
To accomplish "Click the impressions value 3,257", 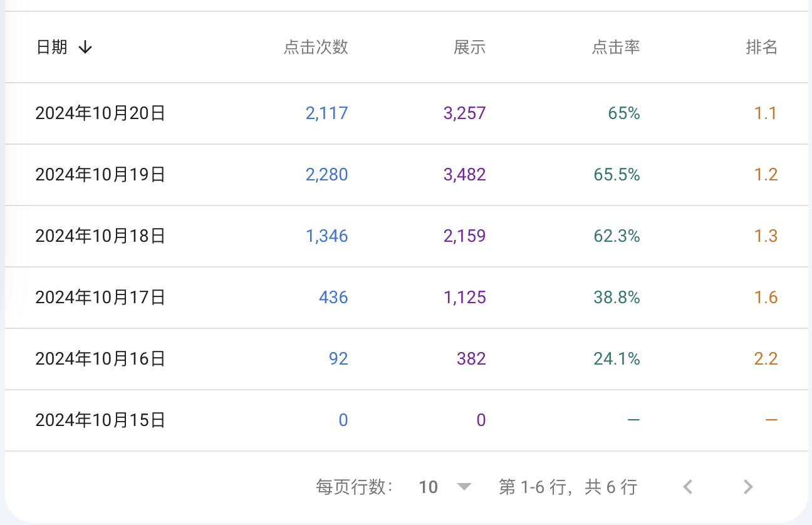I will [465, 113].
